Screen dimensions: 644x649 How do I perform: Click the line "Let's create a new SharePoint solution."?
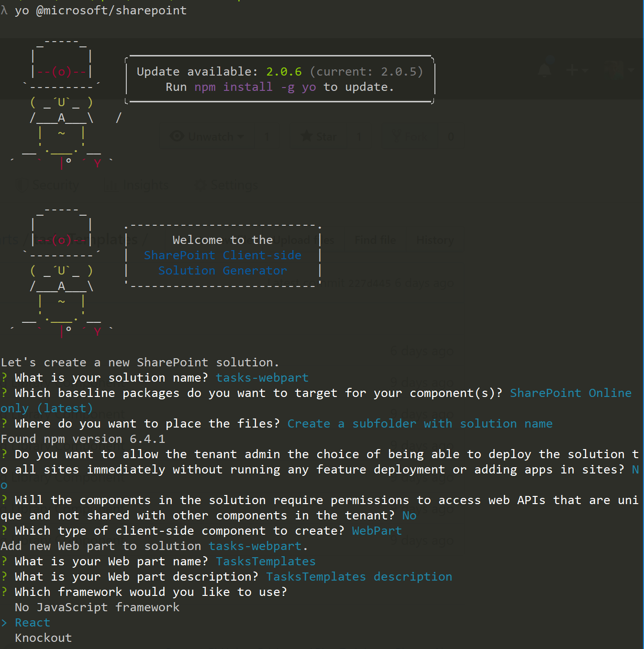point(140,363)
